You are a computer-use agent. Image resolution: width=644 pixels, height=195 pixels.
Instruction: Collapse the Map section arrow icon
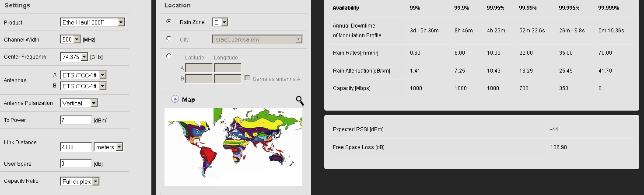tap(175, 99)
